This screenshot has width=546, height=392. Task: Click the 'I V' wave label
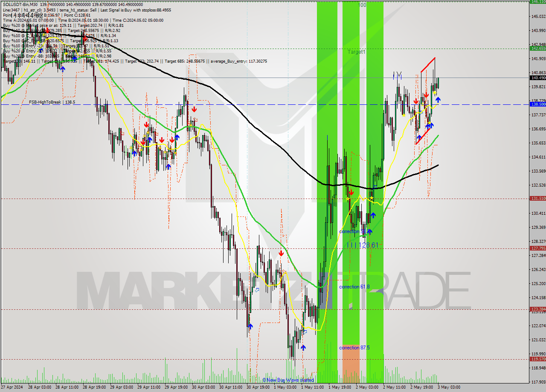click(x=397, y=75)
